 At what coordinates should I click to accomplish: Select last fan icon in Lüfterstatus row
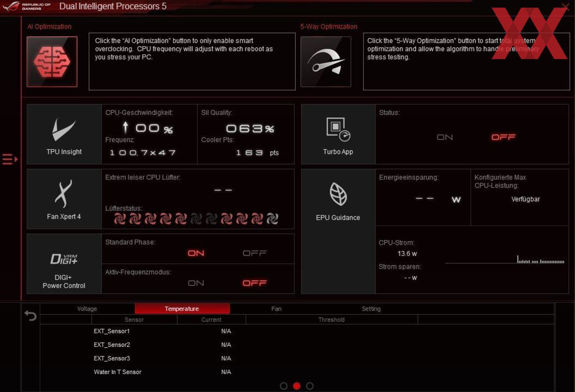coord(272,219)
